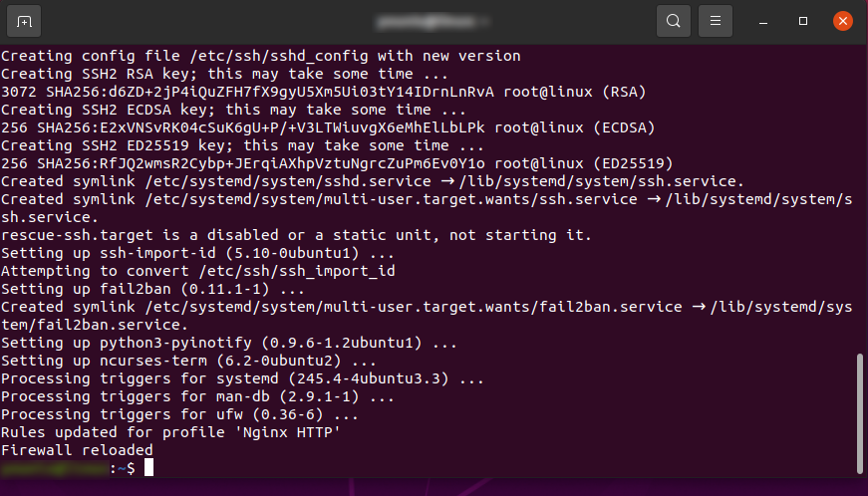Image resolution: width=868 pixels, height=496 pixels.
Task: Click the 'Attempting to convert' ssh_import_id line
Action: 198,271
